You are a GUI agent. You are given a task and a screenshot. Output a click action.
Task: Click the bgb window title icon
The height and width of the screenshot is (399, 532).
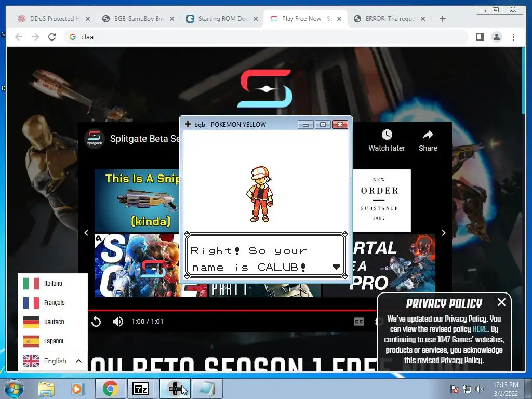click(188, 125)
